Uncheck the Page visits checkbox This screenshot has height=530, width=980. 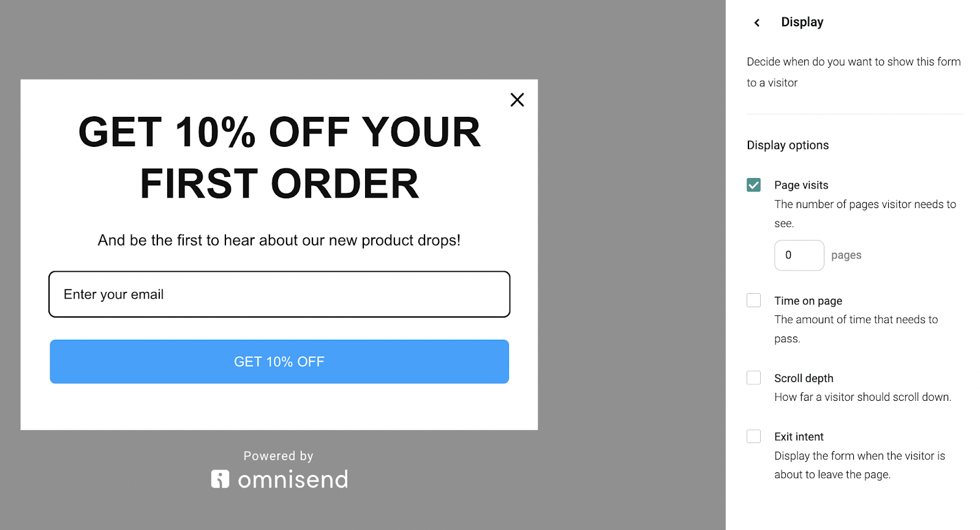pyautogui.click(x=753, y=185)
